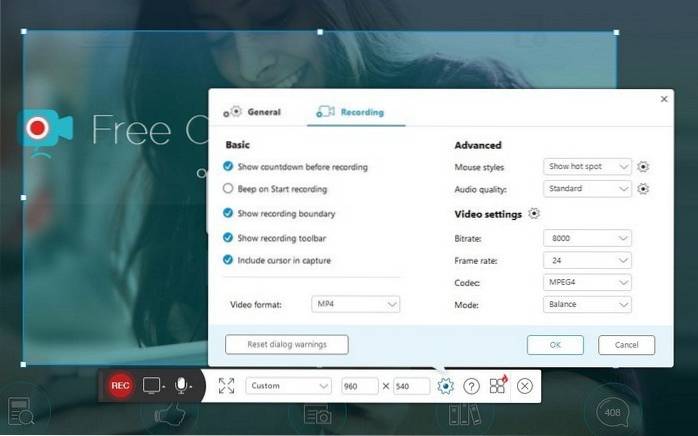Disable Show countdown before recording
The width and height of the screenshot is (698, 436).
pos(228,167)
